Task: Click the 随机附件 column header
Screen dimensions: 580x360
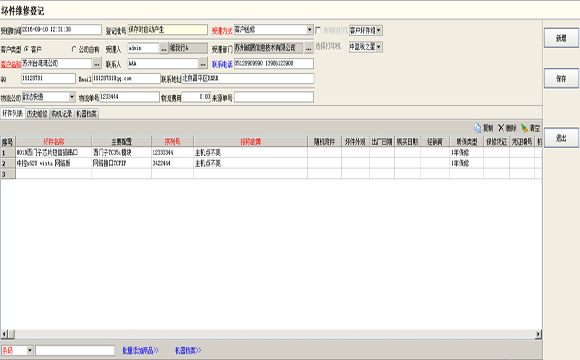Action: [324, 142]
